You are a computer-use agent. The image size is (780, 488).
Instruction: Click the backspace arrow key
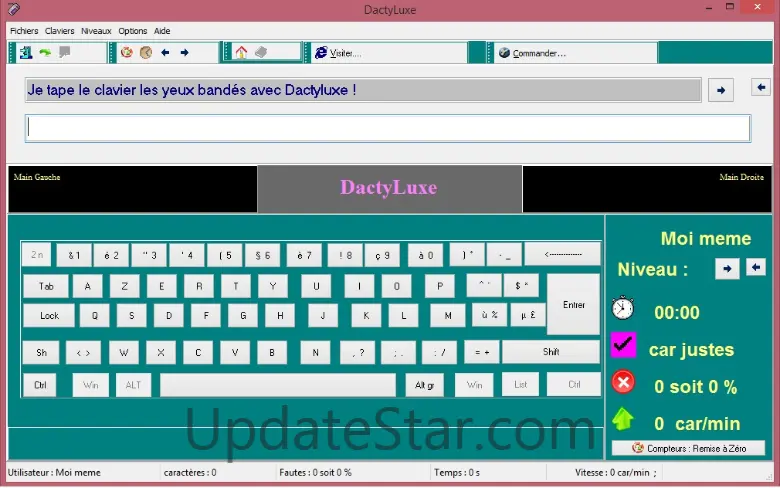click(x=563, y=254)
